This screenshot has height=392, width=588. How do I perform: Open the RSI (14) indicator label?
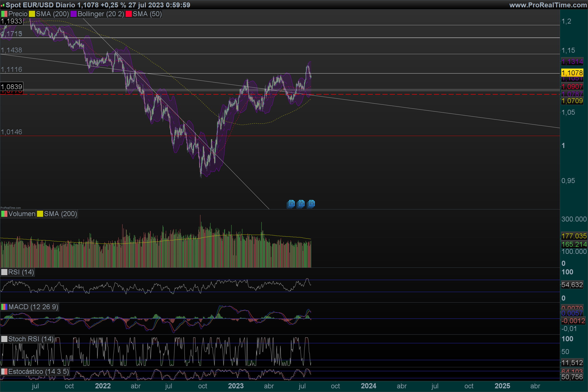coord(21,272)
